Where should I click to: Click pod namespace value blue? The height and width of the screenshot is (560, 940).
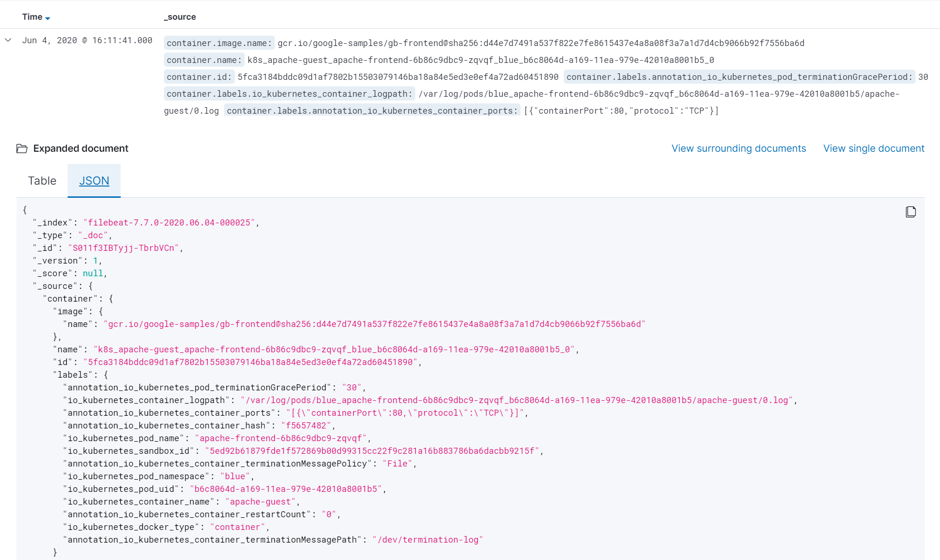tap(235, 476)
